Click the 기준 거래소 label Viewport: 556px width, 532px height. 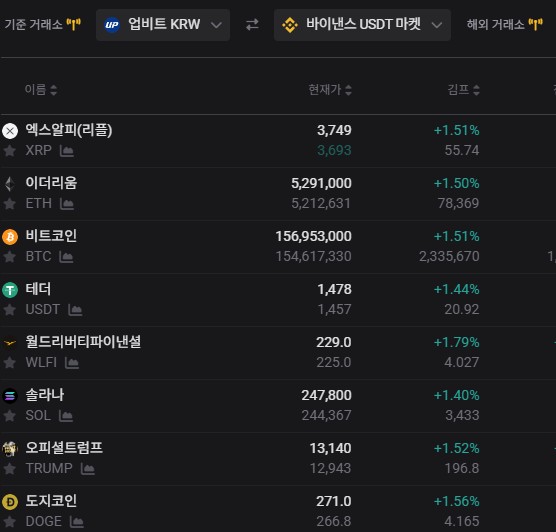click(33, 24)
